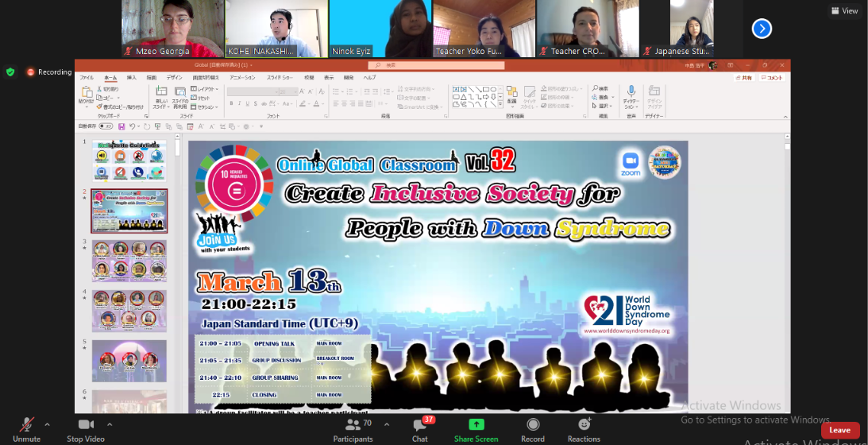
Task: Click the Arrange (配置) button
Action: pyautogui.click(x=511, y=95)
